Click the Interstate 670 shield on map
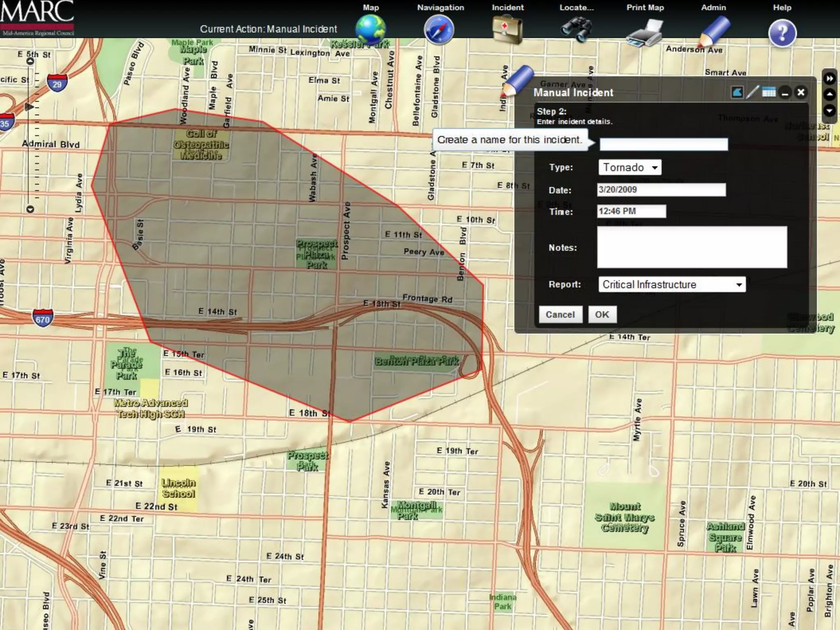This screenshot has height=630, width=840. [x=43, y=318]
